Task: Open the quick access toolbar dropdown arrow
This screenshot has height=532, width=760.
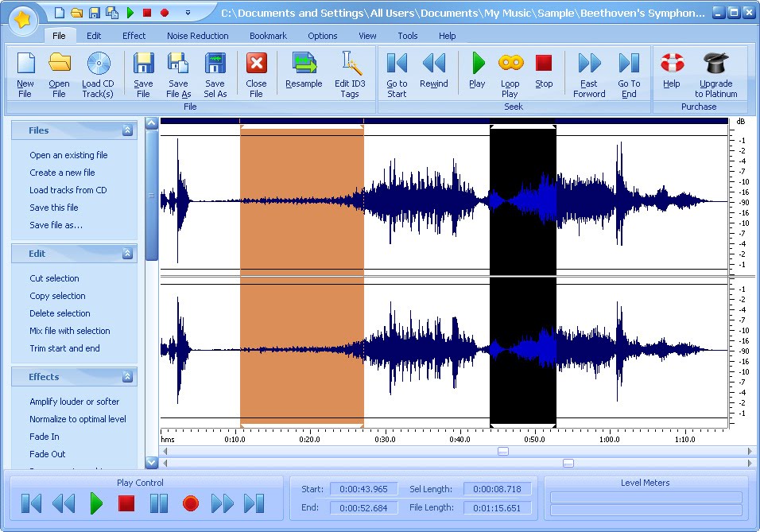Action: pos(188,13)
